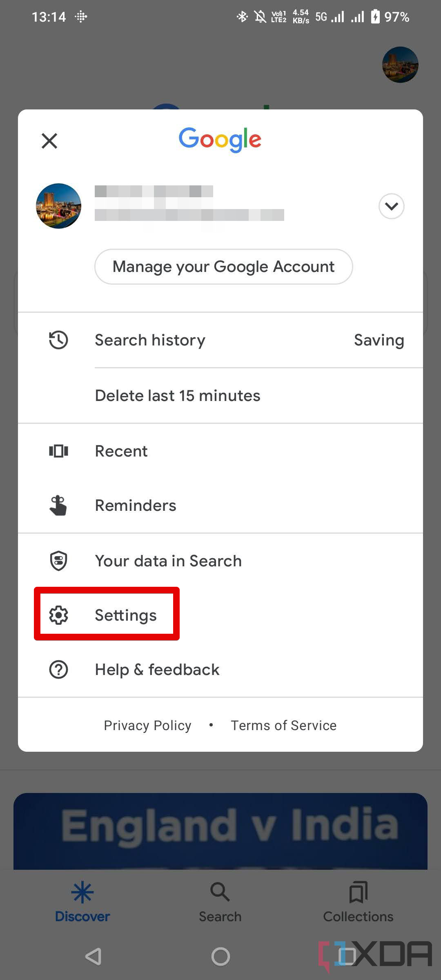The image size is (441, 980).
Task: Open the Terms of Service link
Action: 283,725
